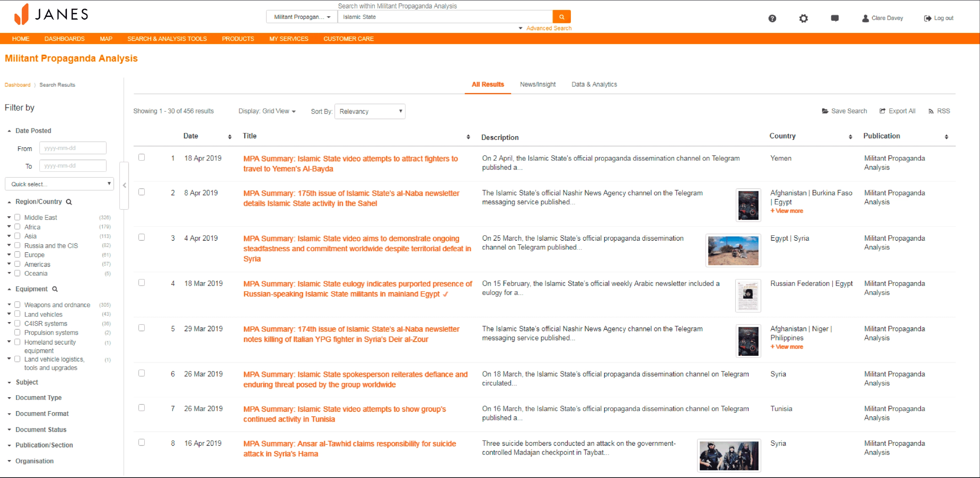Select checkbox for result 1
Image resolution: width=980 pixels, height=478 pixels.
[x=141, y=157]
